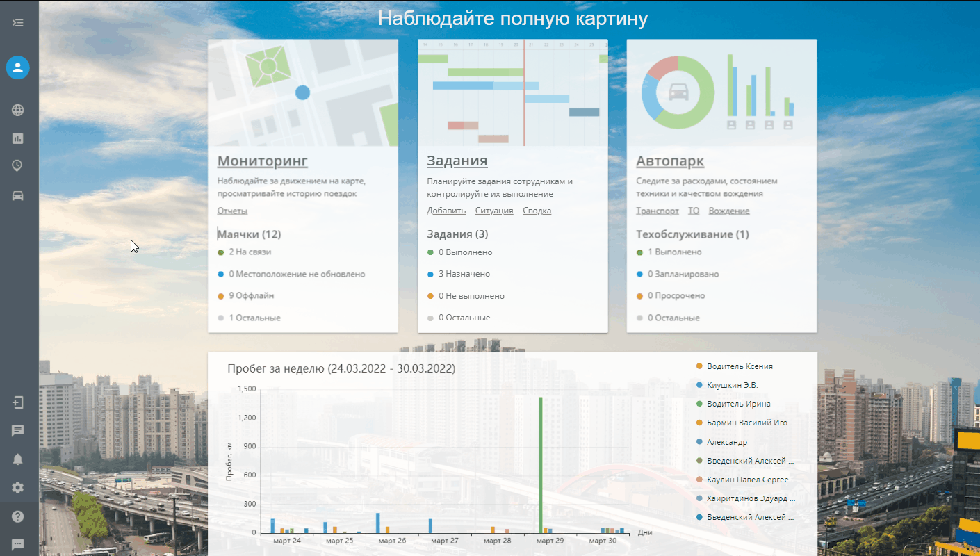This screenshot has height=556, width=980.
Task: Click the 'Пробег за неделю' chart title
Action: coord(341,368)
